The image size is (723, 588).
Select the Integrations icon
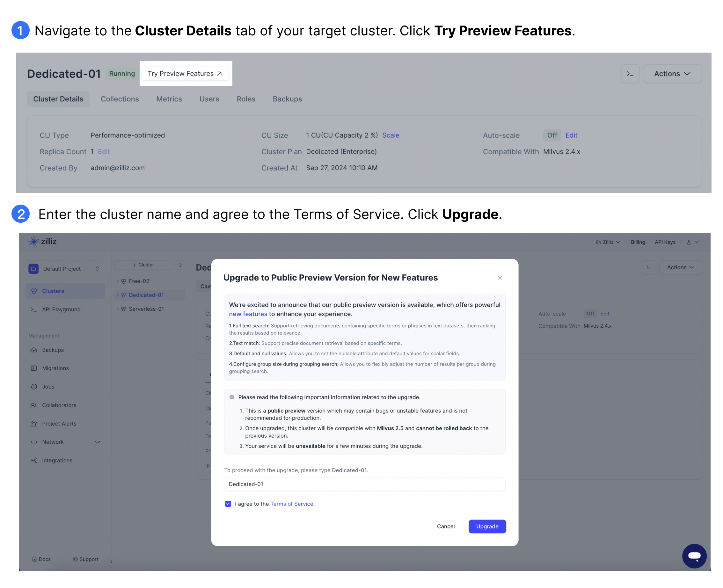pos(34,460)
